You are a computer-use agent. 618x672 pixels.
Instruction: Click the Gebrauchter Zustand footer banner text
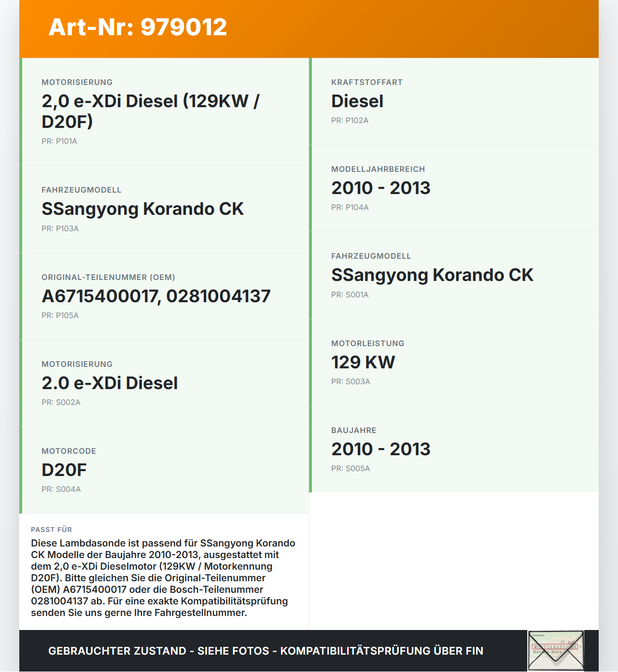[x=266, y=651]
